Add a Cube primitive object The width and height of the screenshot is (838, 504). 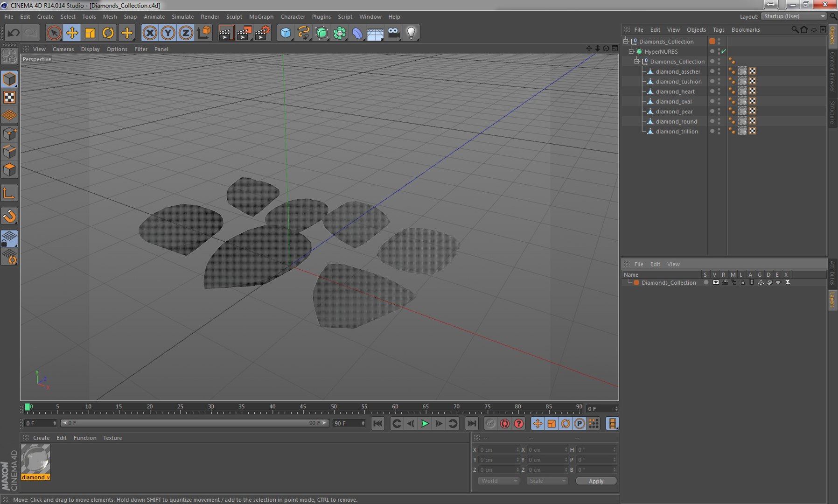[x=286, y=33]
